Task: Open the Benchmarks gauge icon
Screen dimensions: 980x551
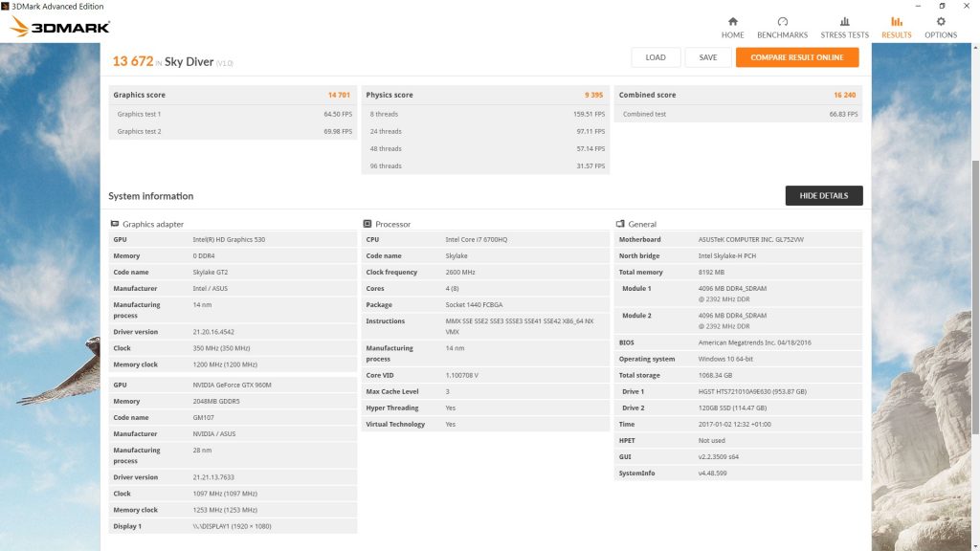Action: pos(783,22)
